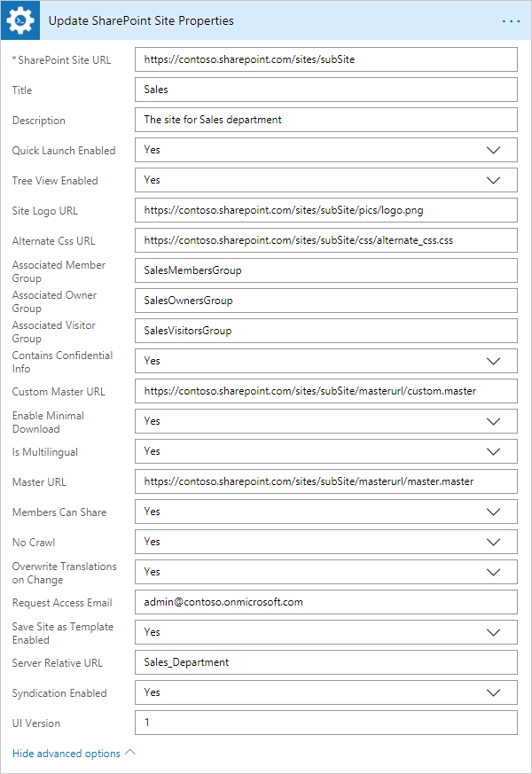Open Save Site as Template Enabled dropdown
This screenshot has height=774, width=532.
pyautogui.click(x=326, y=631)
